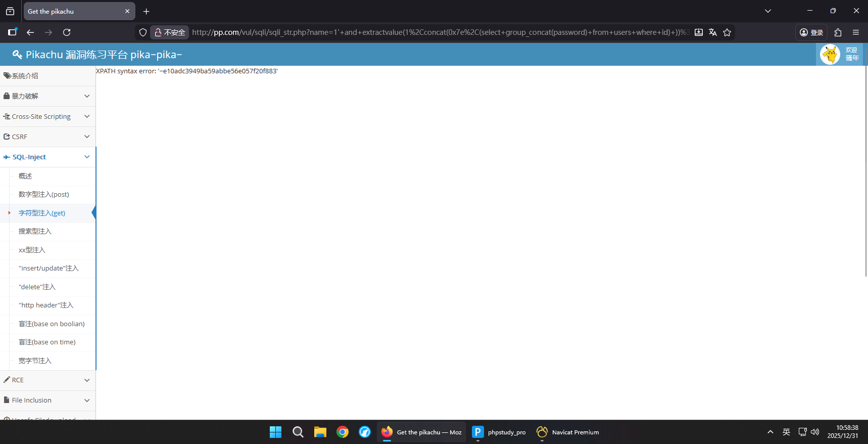This screenshot has width=868, height=444.
Task: Expand the RCE menu
Action: tap(47, 380)
